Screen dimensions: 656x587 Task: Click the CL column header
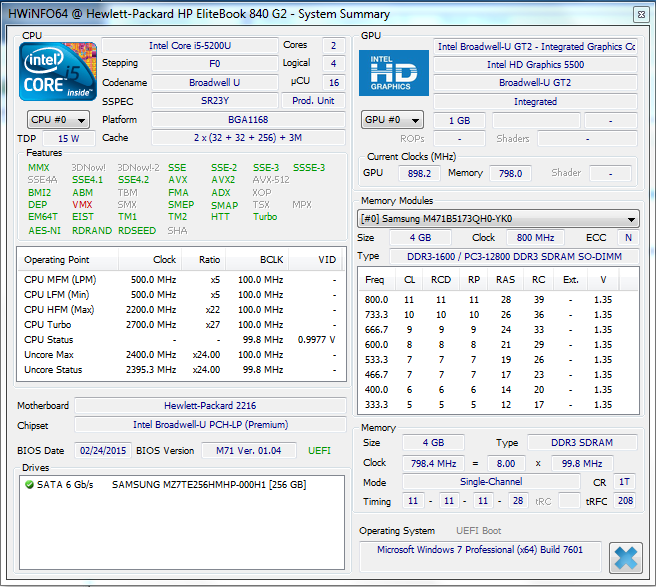coord(410,280)
